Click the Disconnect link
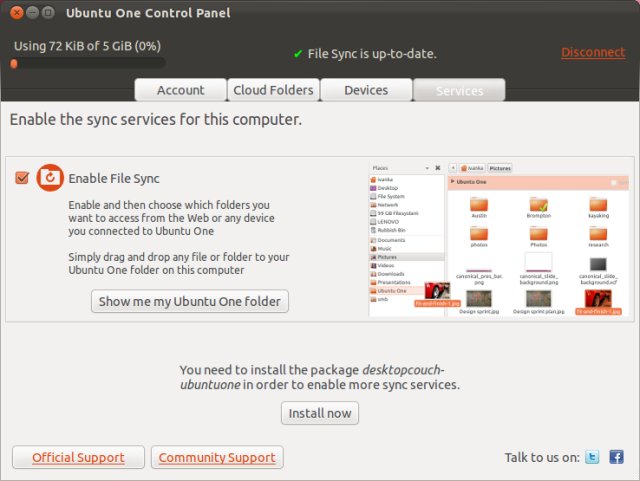This screenshot has height=481, width=640. (x=593, y=52)
